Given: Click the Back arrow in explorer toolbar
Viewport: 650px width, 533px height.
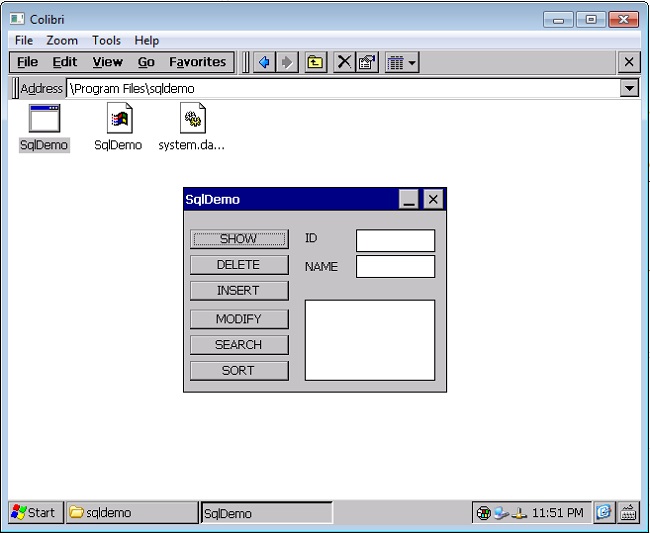Looking at the screenshot, I should tap(264, 62).
